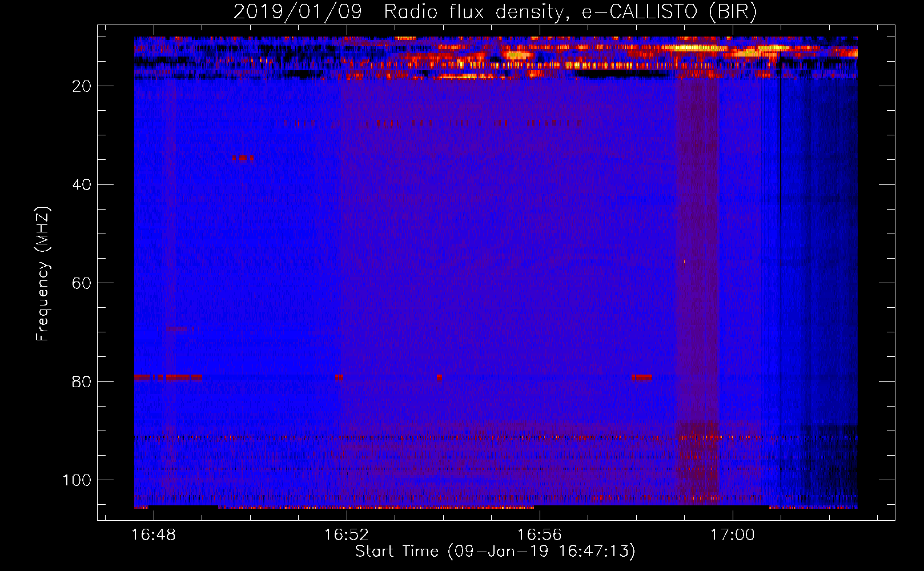Click the '60' frequency tick label
This screenshot has height=571, width=924.
(x=82, y=283)
